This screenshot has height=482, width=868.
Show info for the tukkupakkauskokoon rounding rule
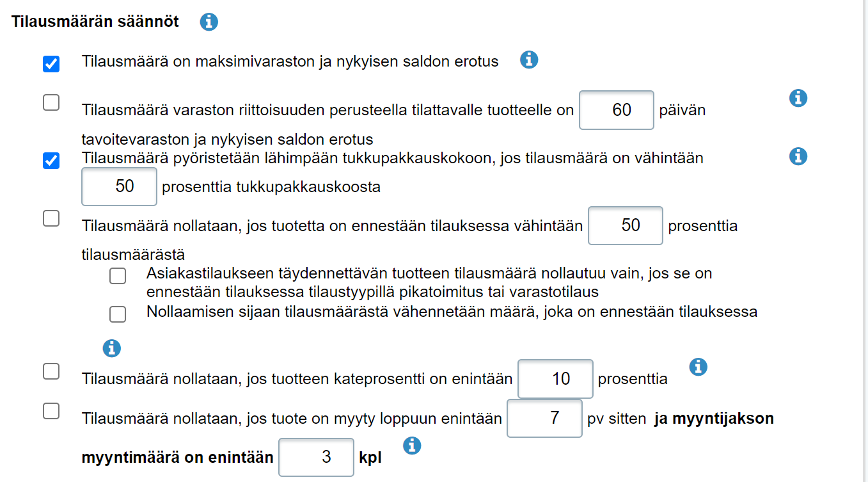(798, 156)
